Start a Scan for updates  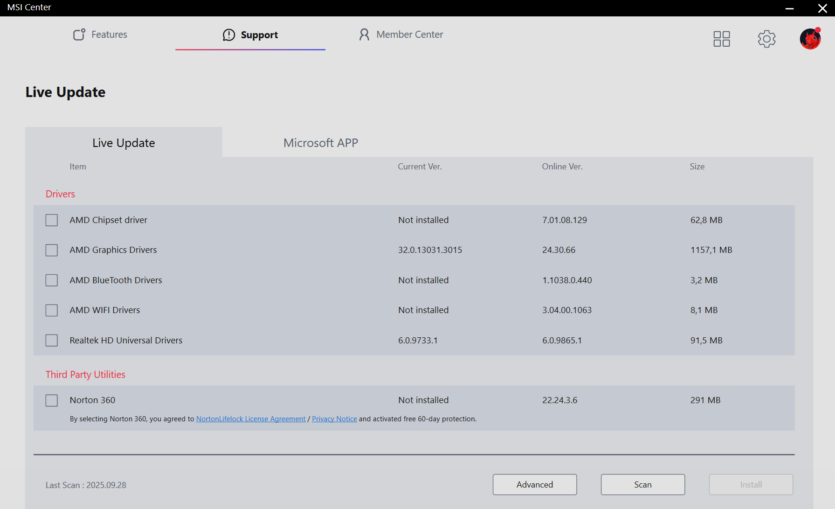[643, 485]
